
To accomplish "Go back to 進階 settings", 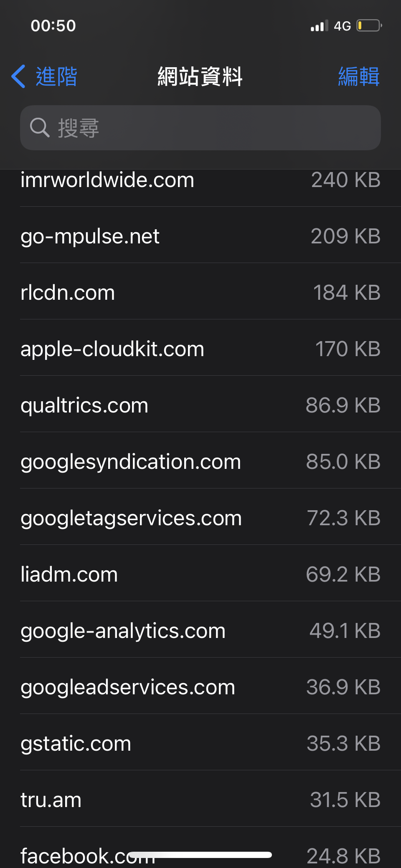I will point(56,76).
